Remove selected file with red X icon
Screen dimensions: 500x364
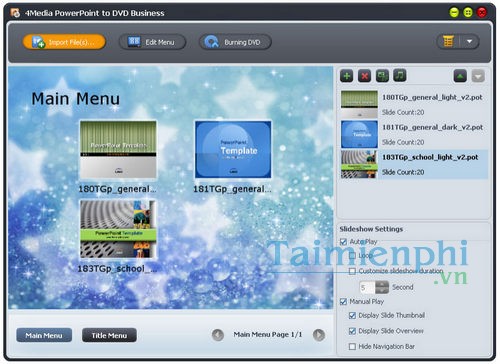coord(365,76)
